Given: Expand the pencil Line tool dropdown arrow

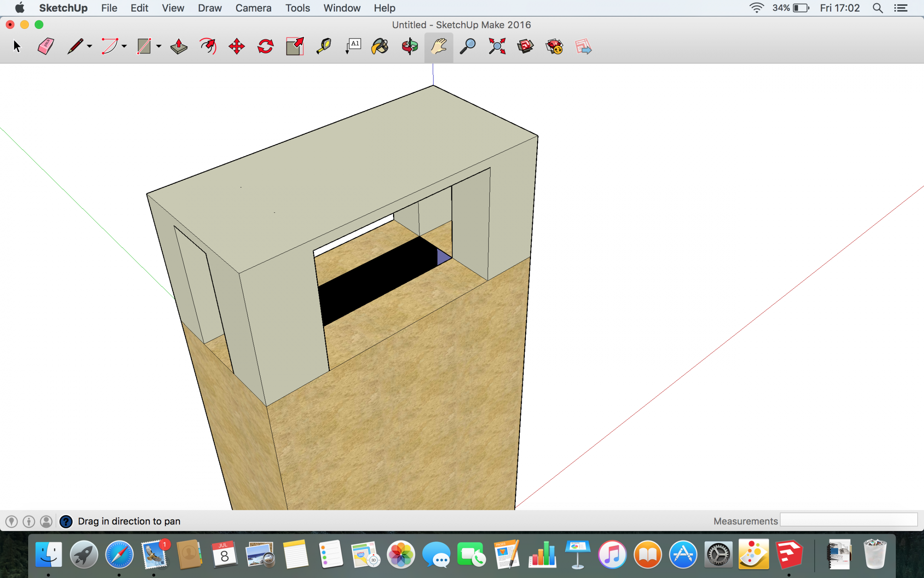Looking at the screenshot, I should 90,47.
